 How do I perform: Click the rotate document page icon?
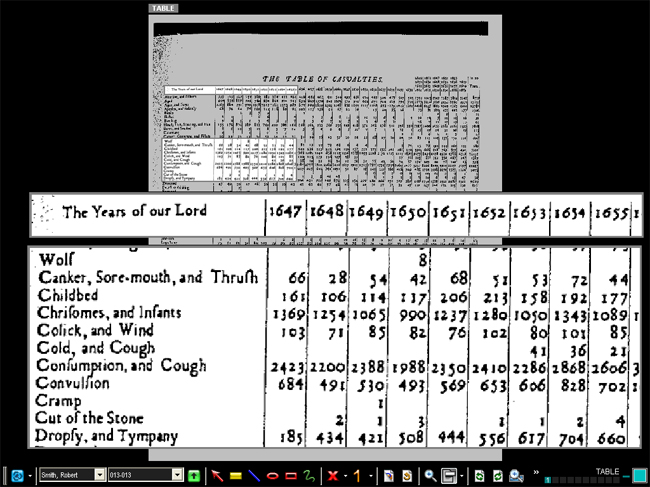(x=407, y=475)
